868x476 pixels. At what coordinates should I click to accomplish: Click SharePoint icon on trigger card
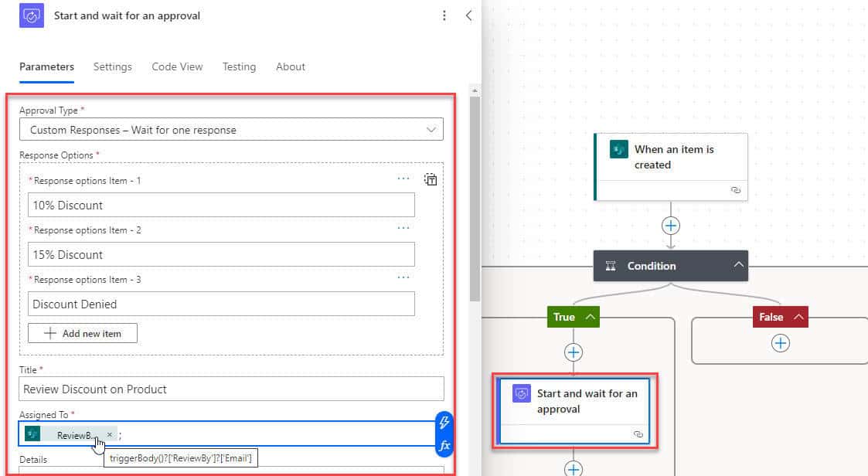click(618, 149)
